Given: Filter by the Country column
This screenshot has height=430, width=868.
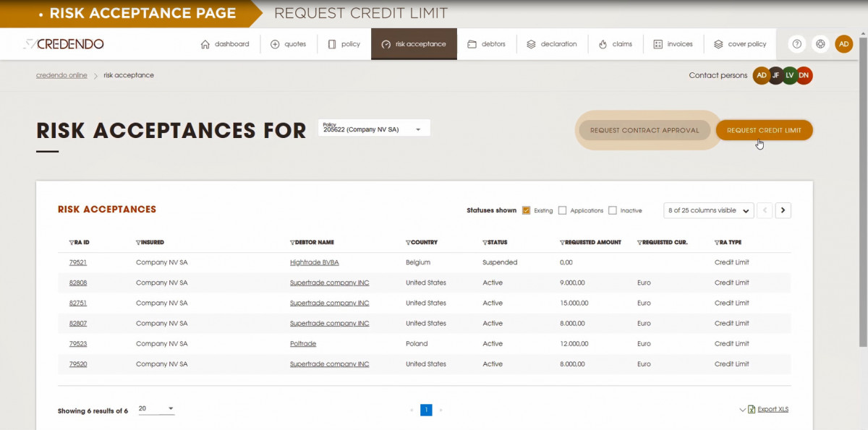Looking at the screenshot, I should pyautogui.click(x=408, y=243).
